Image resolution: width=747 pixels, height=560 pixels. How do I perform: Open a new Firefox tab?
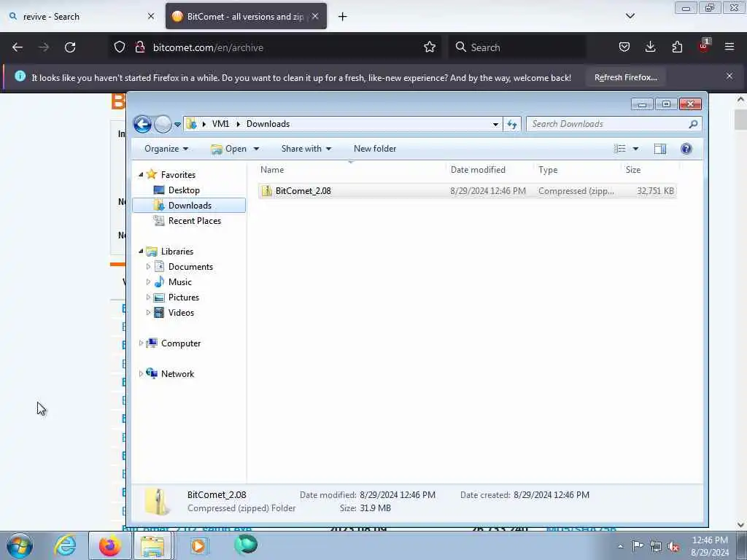(x=343, y=17)
